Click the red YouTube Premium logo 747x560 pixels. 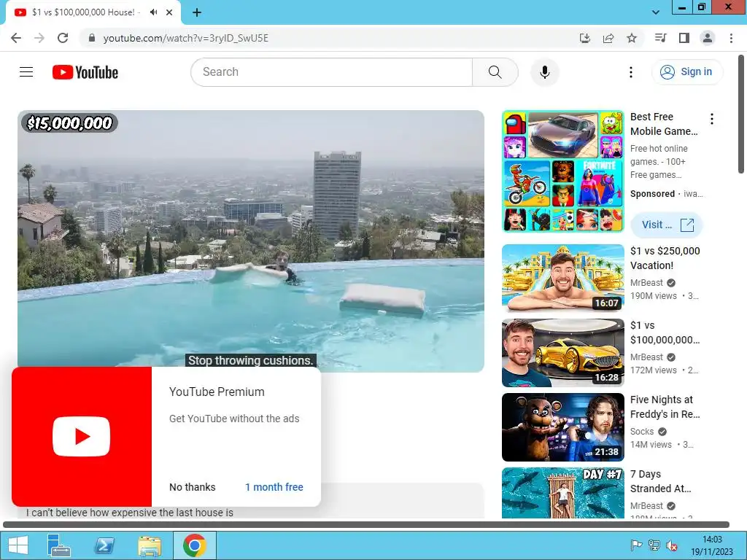pos(82,437)
